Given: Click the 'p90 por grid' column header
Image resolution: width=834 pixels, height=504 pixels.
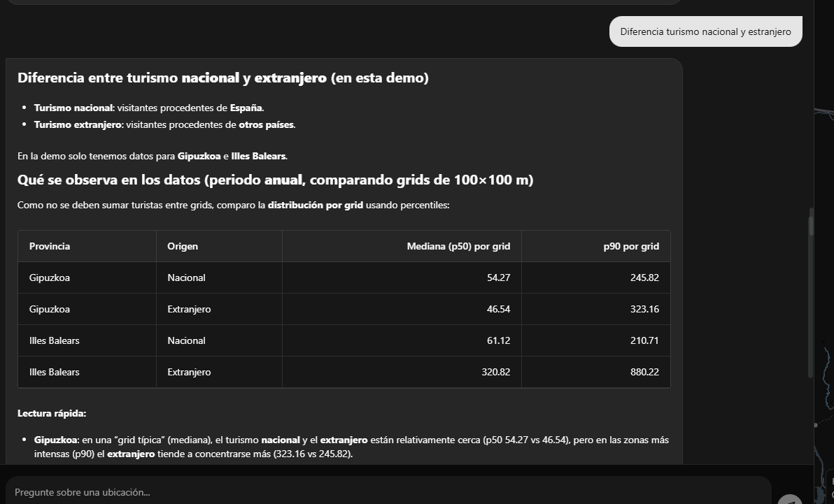Looking at the screenshot, I should (x=631, y=246).
